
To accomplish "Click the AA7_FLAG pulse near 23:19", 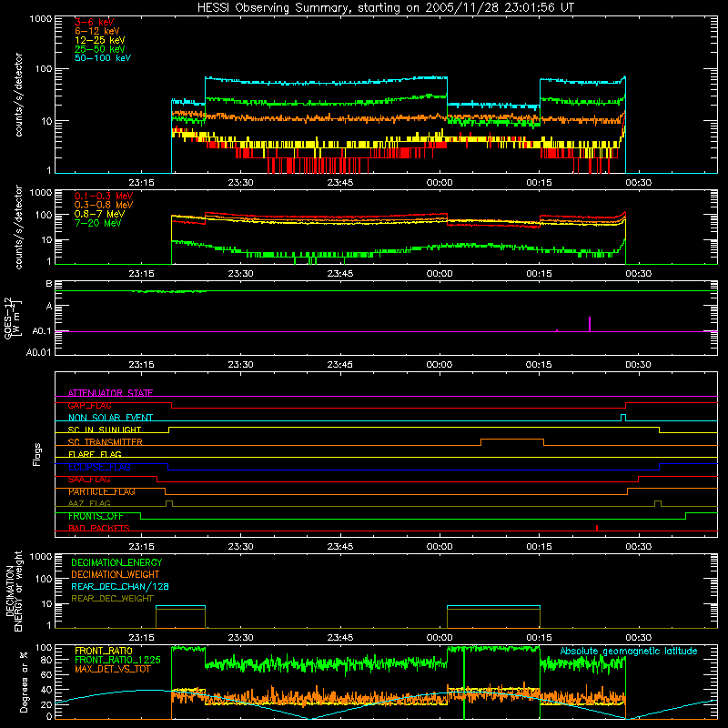I will 169,503.
